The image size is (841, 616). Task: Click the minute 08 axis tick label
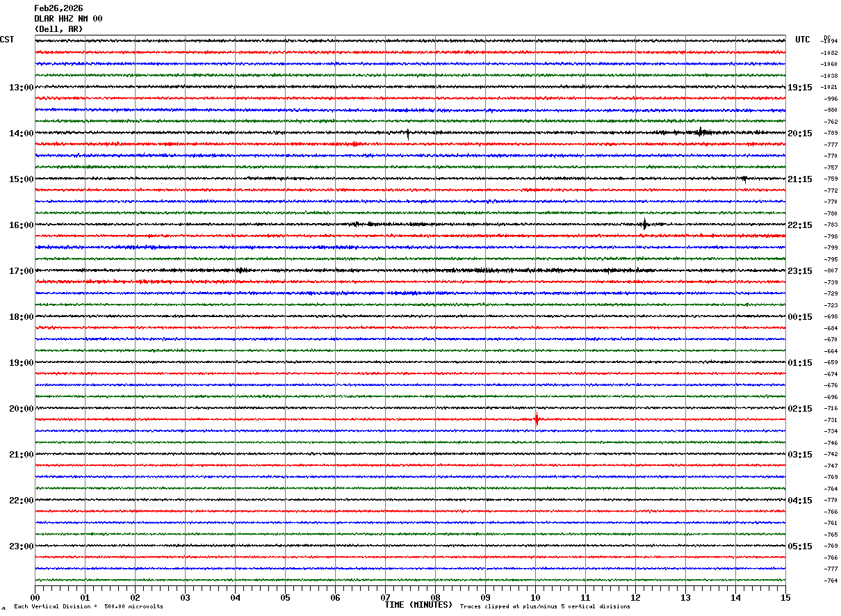[x=435, y=597]
